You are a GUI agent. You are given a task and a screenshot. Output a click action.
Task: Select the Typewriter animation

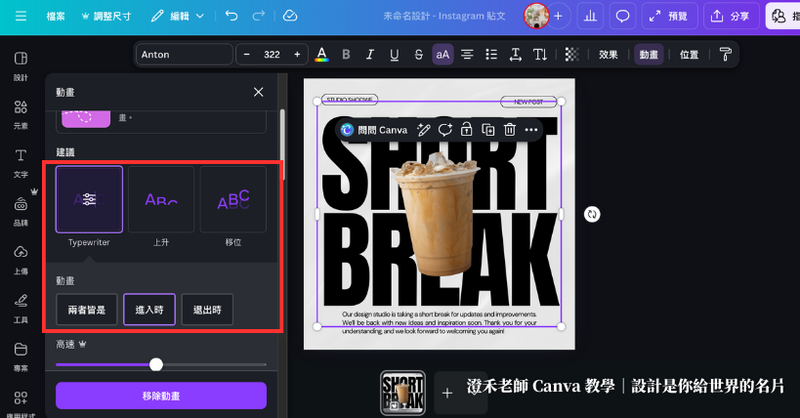pos(89,199)
